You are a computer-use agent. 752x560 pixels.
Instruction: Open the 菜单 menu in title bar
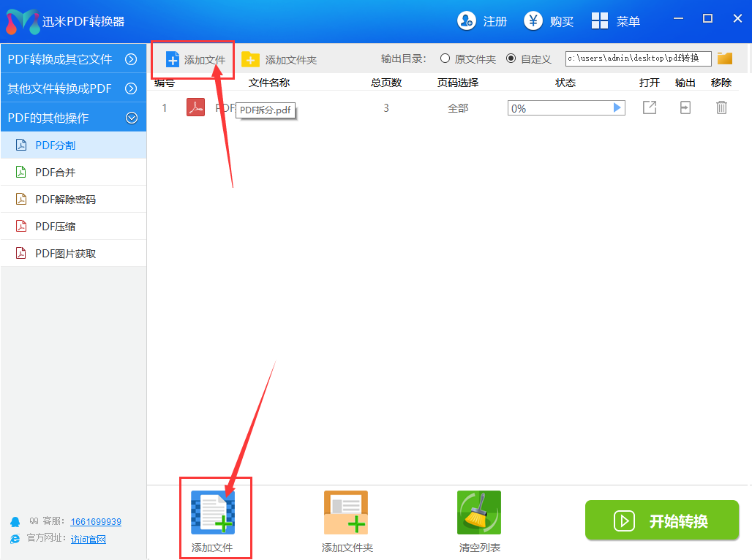click(x=616, y=21)
